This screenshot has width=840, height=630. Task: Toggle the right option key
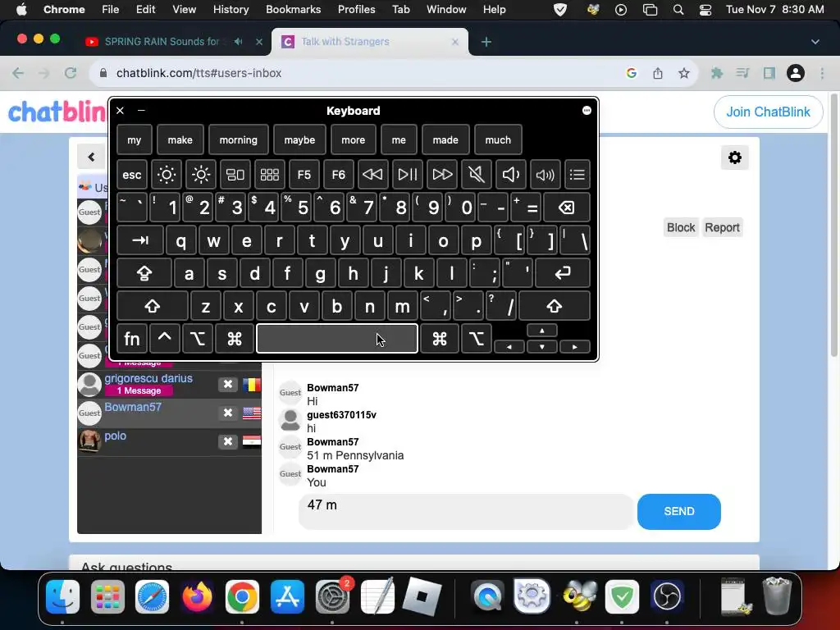click(477, 339)
